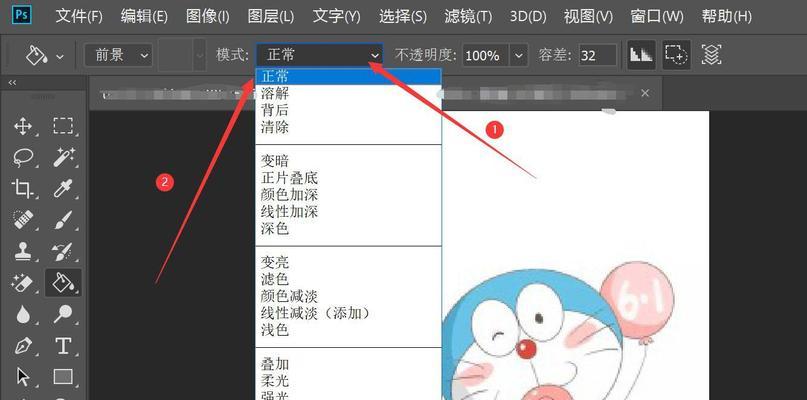
Task: Select the Horizontal Type tool
Action: [x=63, y=345]
